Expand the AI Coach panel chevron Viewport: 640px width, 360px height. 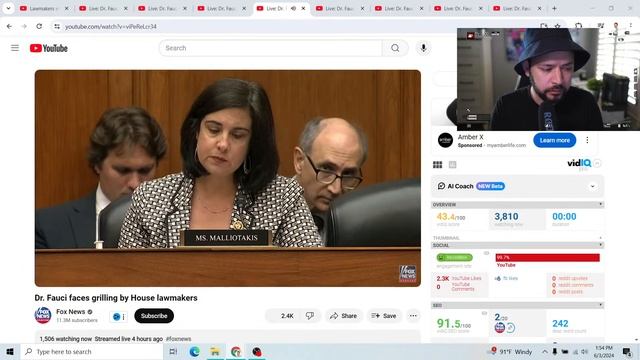click(593, 186)
